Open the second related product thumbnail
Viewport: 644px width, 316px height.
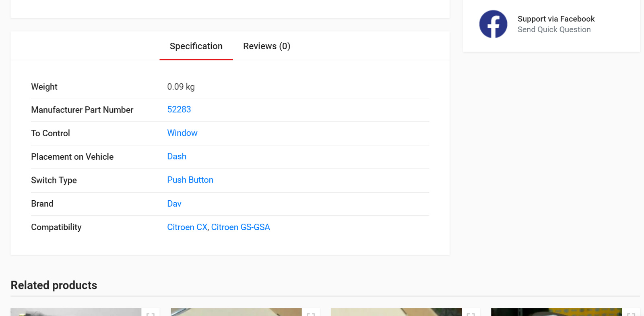click(236, 312)
